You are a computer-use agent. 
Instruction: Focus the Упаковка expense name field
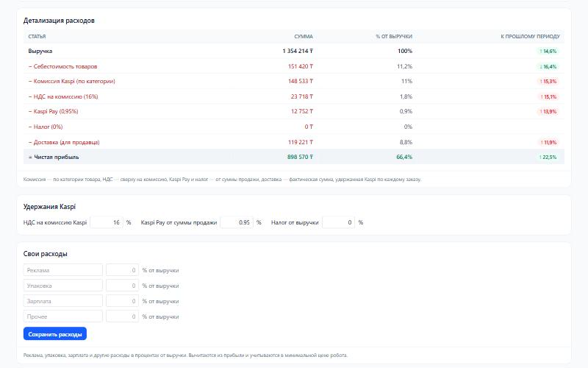point(63,286)
